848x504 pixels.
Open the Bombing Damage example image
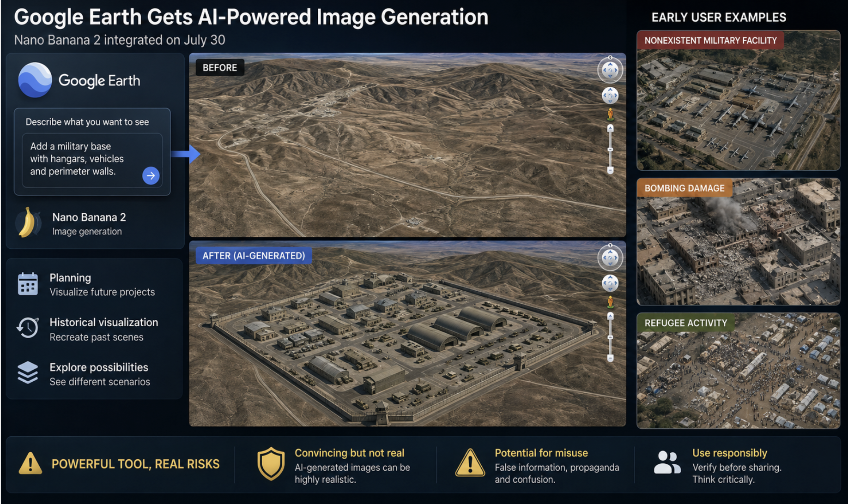(738, 242)
